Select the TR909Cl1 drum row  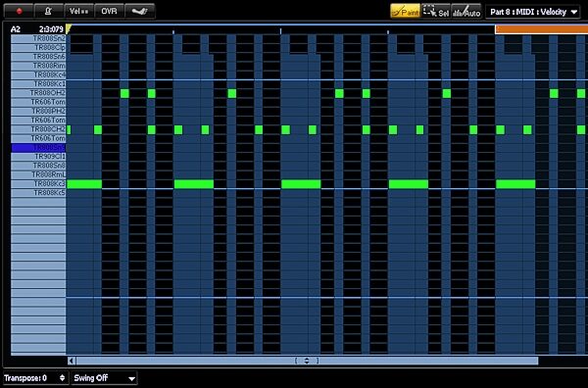pos(38,157)
